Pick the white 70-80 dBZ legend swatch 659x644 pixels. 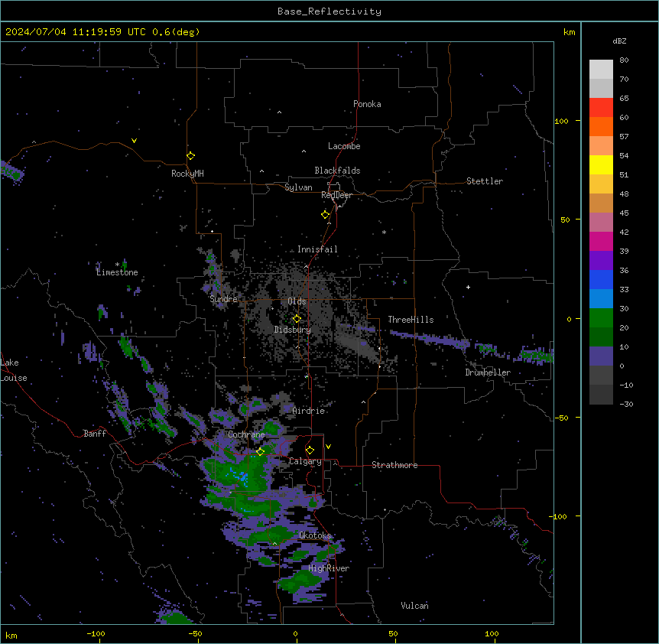[601, 70]
